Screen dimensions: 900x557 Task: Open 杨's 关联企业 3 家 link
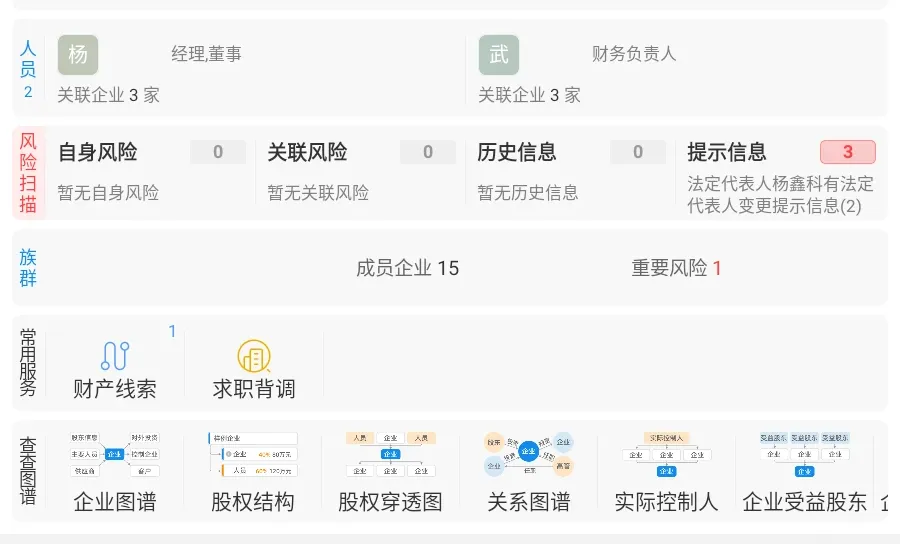[108, 95]
